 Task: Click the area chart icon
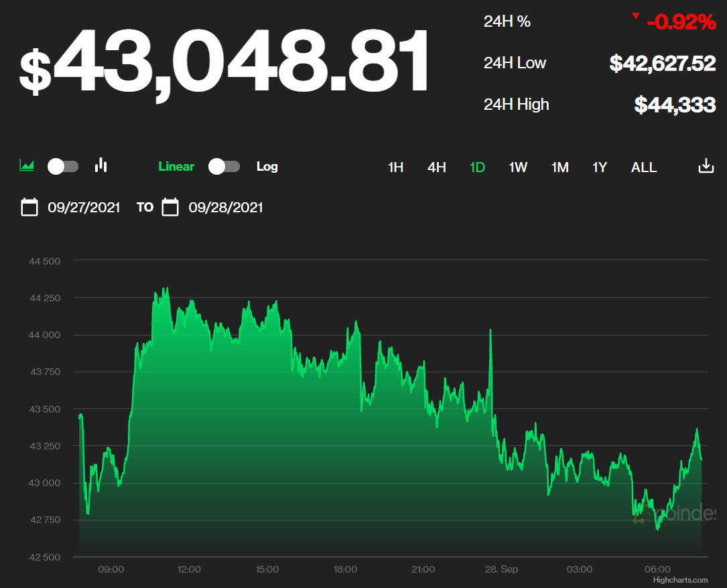[27, 166]
